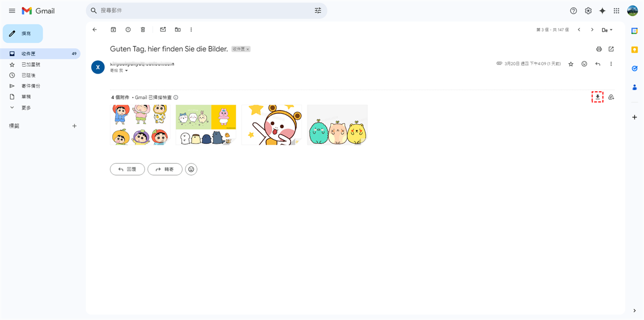Open the Google account avatar

pos(632,11)
